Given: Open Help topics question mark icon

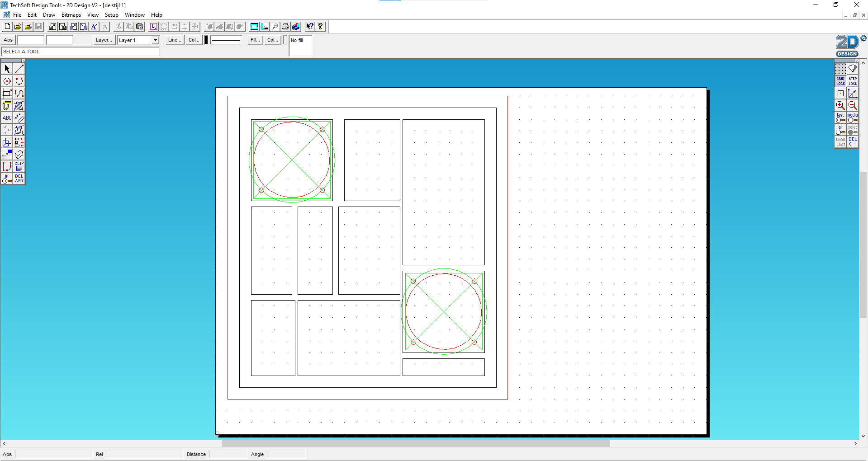Looking at the screenshot, I should tap(320, 27).
